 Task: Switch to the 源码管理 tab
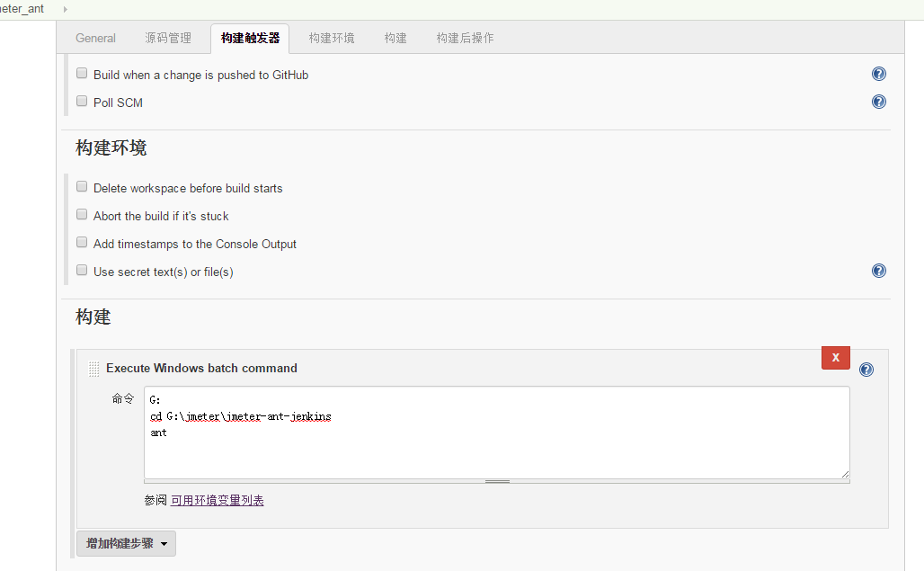click(x=166, y=38)
